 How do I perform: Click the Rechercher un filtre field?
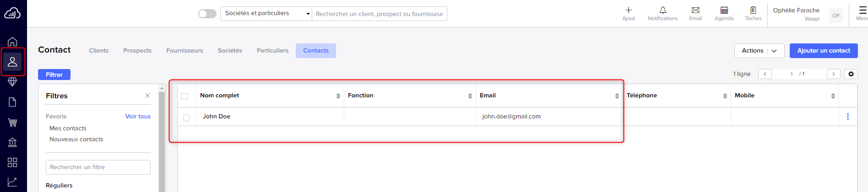(x=98, y=167)
